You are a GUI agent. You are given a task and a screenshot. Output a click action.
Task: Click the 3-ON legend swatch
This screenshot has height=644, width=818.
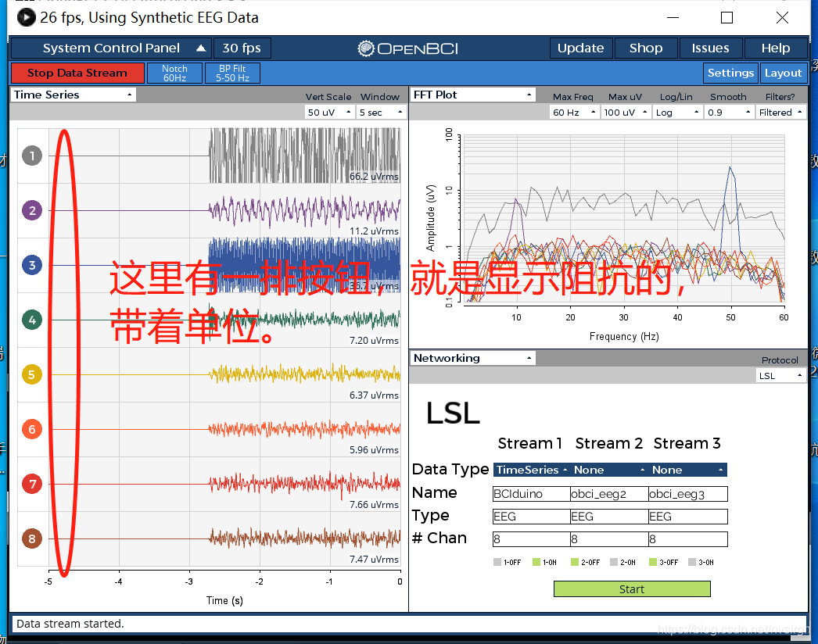point(692,562)
